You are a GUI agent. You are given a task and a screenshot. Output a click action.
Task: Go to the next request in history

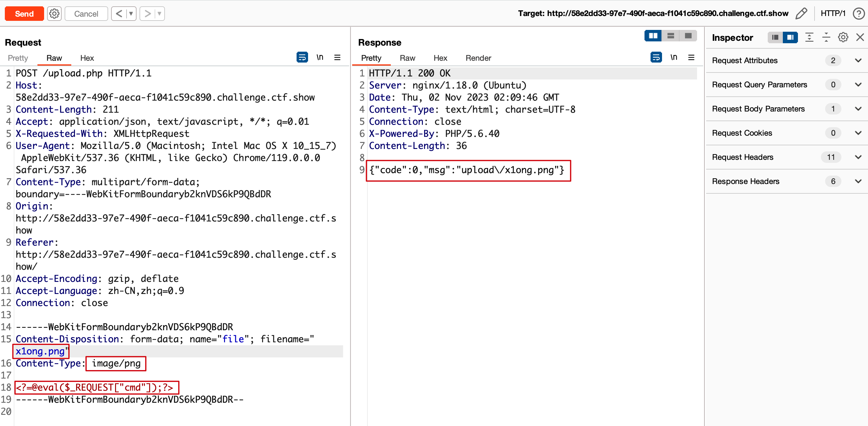point(147,14)
